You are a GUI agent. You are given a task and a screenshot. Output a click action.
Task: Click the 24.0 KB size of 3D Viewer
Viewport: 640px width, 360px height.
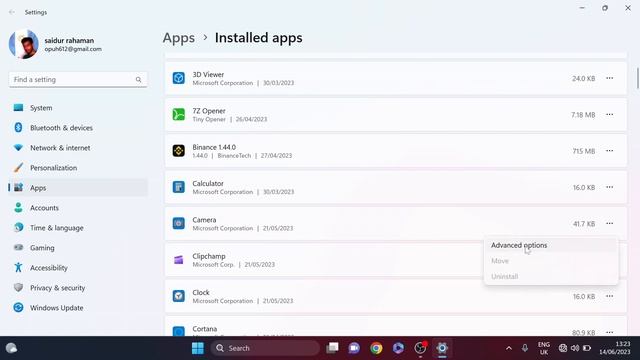pos(583,78)
